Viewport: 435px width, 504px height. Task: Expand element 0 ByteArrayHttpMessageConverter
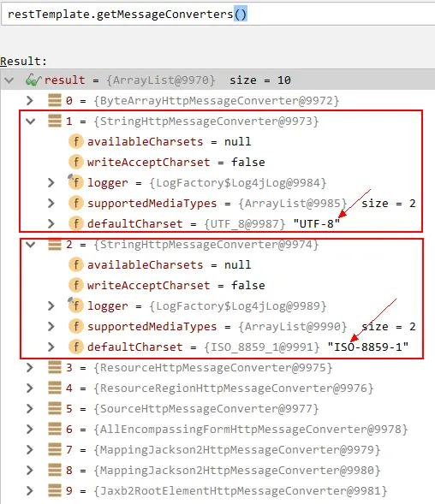(30, 101)
